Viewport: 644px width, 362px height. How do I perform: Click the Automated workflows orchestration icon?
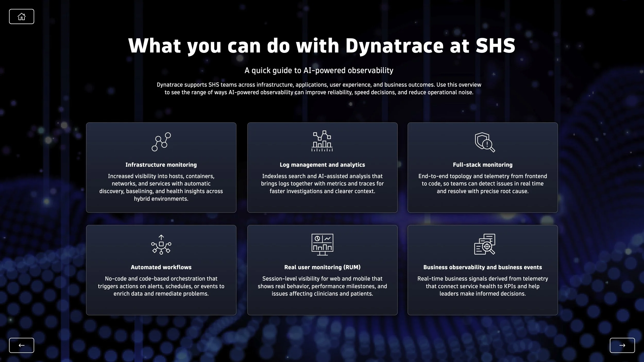[161, 245]
